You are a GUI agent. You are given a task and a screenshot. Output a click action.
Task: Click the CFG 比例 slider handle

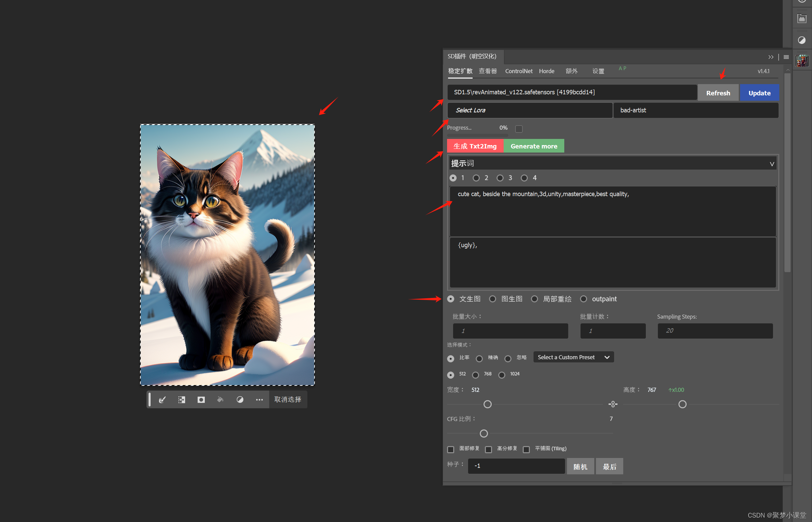484,433
